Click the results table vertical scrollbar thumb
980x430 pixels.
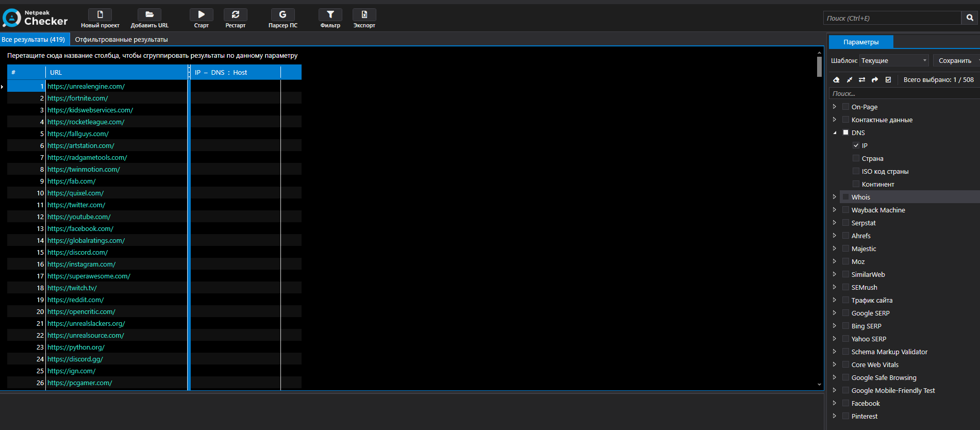819,67
